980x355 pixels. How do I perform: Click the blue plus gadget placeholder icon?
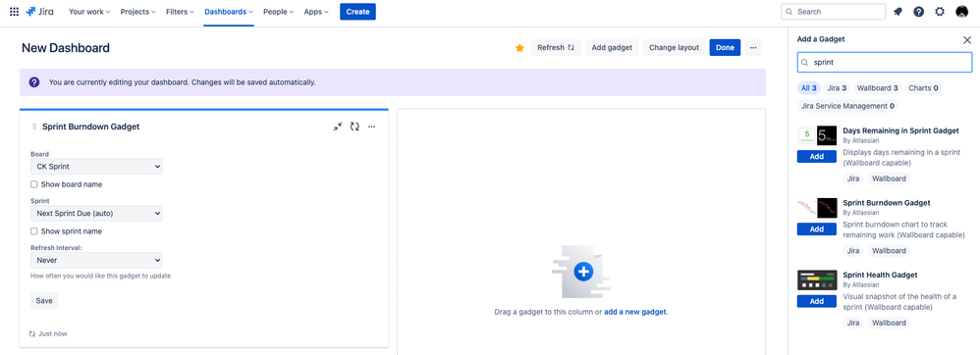583,272
